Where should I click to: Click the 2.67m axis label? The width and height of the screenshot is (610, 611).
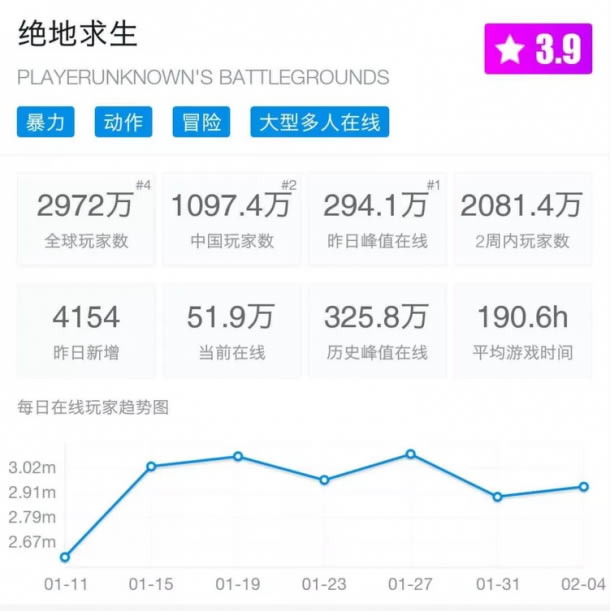(32, 542)
